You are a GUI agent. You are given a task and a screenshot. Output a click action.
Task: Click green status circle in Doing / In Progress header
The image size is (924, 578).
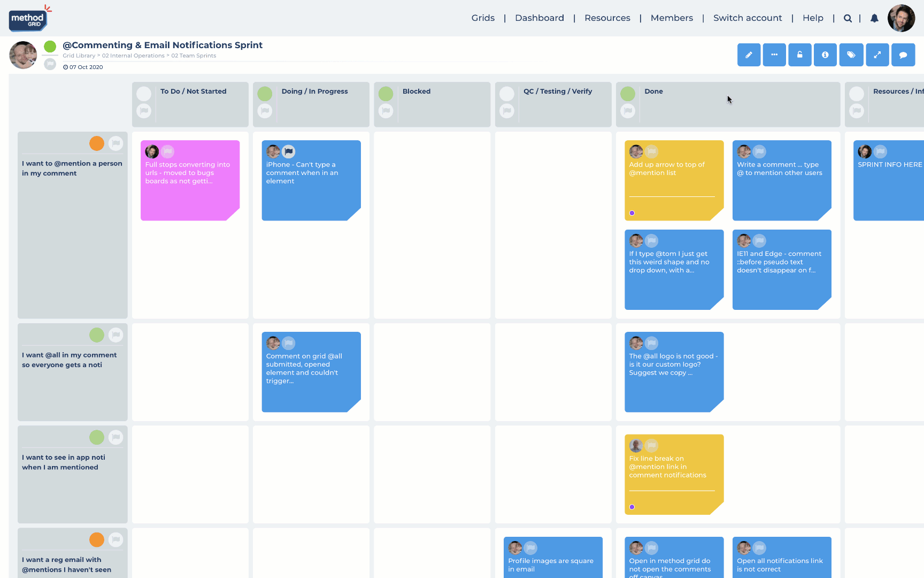pyautogui.click(x=265, y=94)
